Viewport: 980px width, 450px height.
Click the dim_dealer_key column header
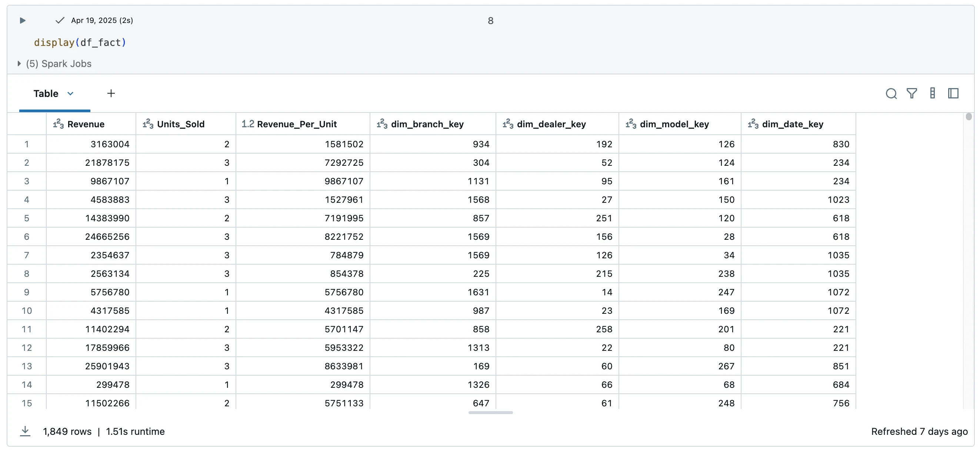(551, 124)
